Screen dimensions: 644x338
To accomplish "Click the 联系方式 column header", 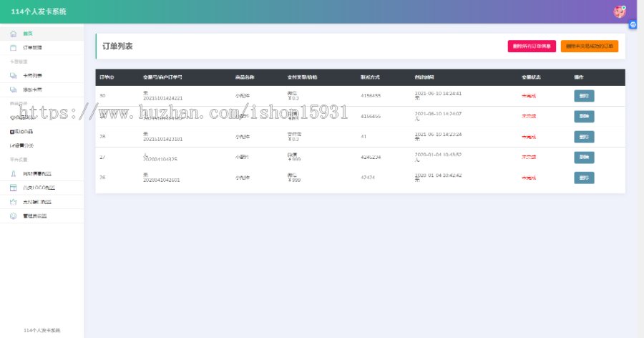I will [370, 77].
